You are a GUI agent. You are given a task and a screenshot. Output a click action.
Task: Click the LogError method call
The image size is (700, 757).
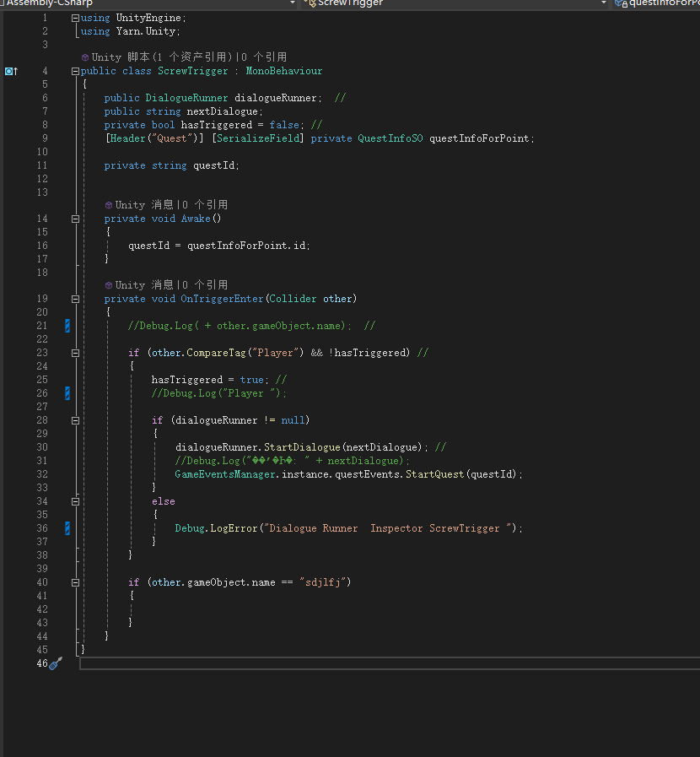(x=234, y=528)
